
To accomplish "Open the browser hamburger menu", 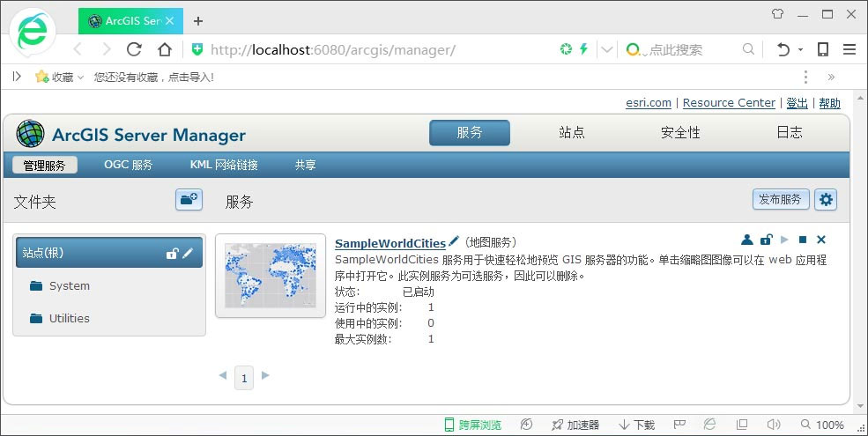I will point(849,49).
